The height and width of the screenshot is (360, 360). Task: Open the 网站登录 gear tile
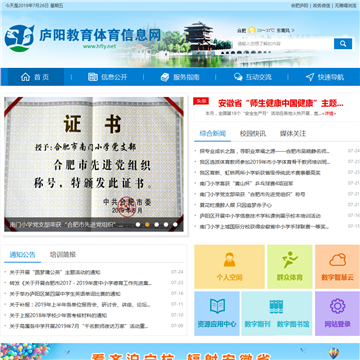(x=337, y=313)
